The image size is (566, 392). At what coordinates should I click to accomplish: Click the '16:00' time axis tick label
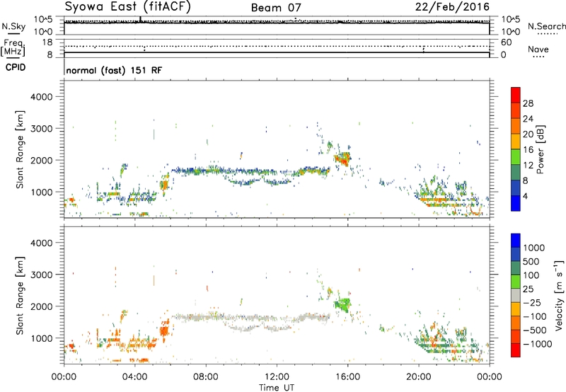click(x=347, y=377)
